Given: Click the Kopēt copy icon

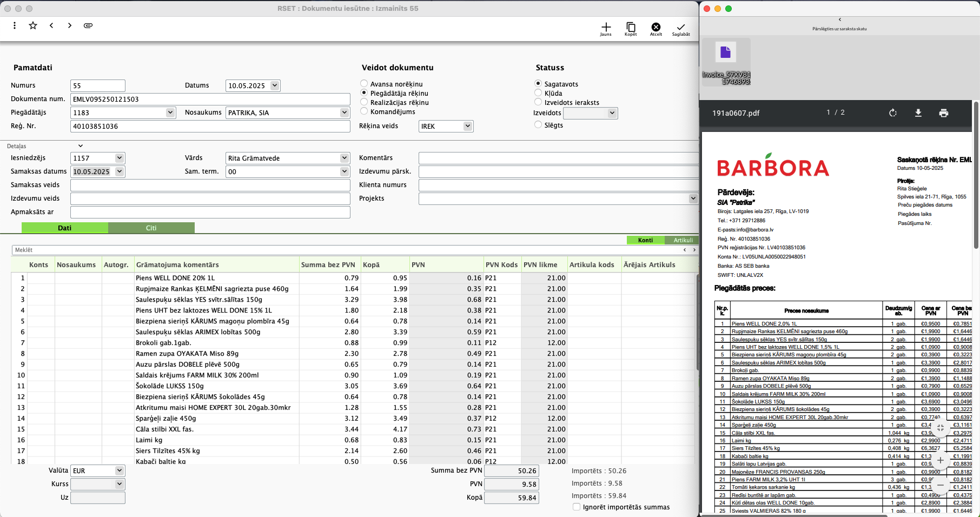Looking at the screenshot, I should pos(631,28).
